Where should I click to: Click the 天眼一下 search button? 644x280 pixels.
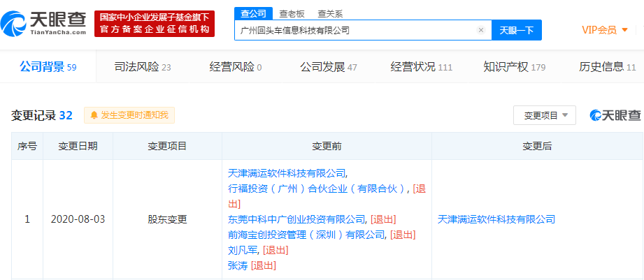pyautogui.click(x=517, y=30)
